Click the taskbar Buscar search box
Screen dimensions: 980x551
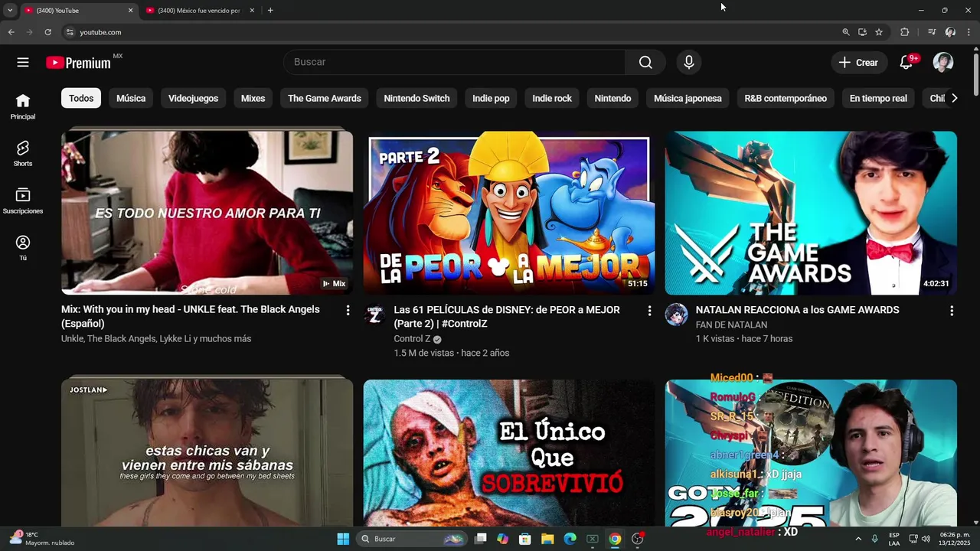click(413, 539)
